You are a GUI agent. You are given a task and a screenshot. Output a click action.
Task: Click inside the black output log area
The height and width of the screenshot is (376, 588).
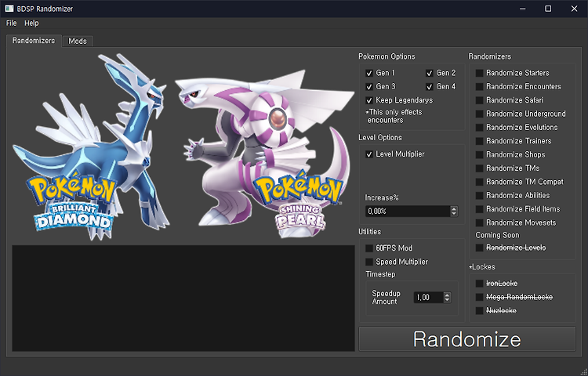point(183,298)
